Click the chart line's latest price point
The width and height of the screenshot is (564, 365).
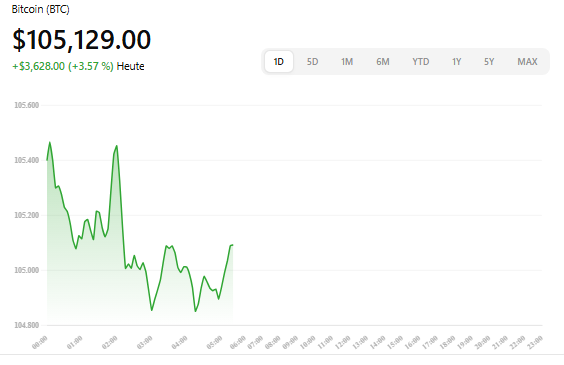[232, 245]
